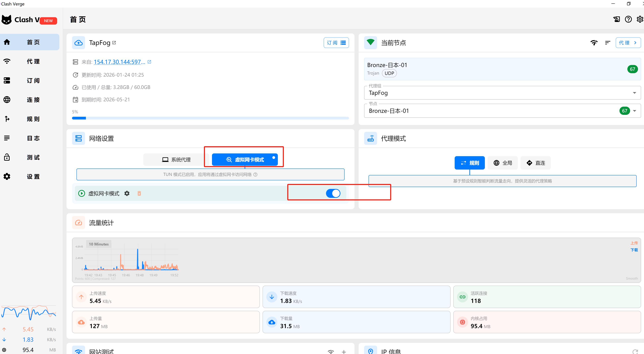
Task: Click the terminal-style icon at top right
Action: coord(617,19)
